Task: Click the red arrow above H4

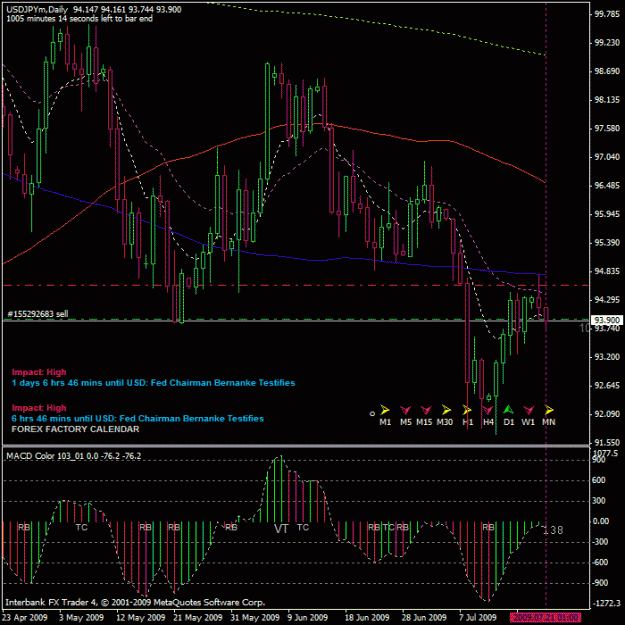Action: coord(487,410)
